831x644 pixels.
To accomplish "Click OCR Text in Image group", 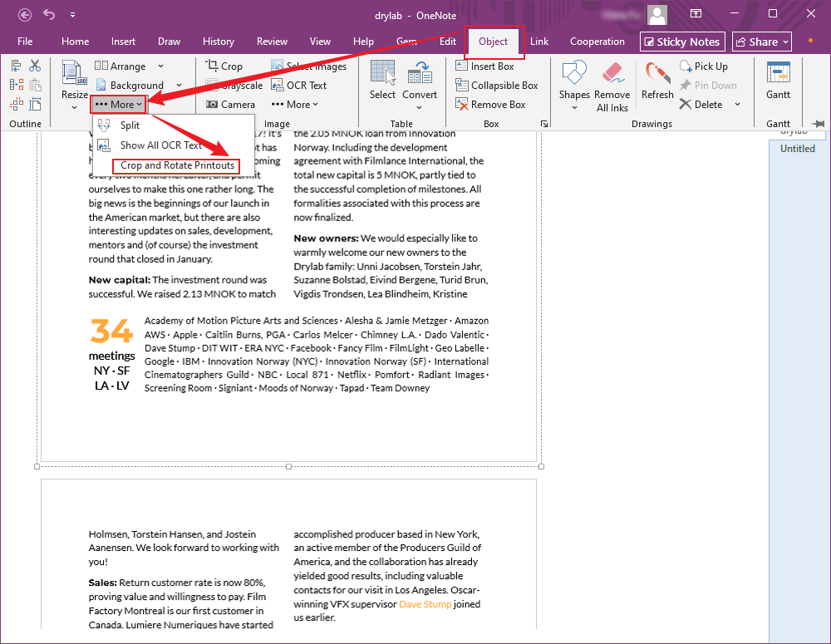I will (299, 85).
